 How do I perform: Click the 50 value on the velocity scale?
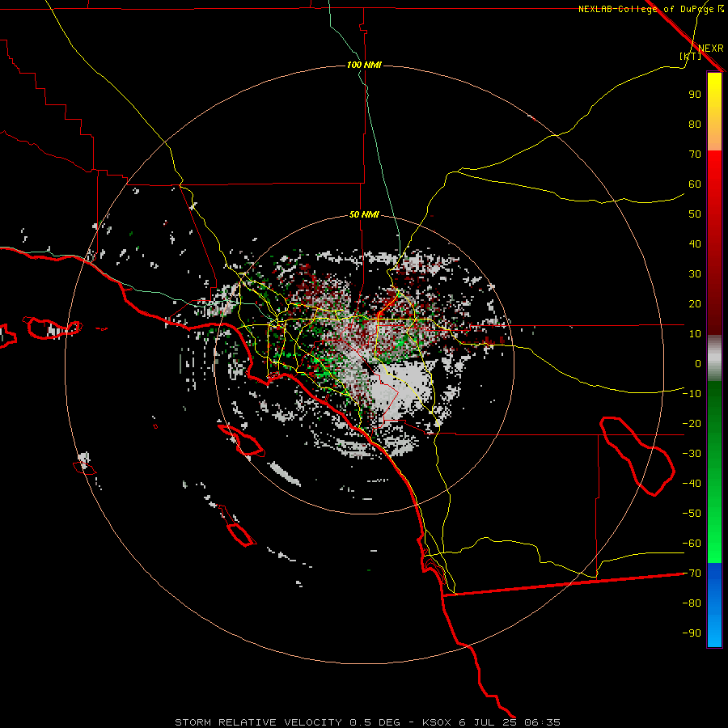695,214
